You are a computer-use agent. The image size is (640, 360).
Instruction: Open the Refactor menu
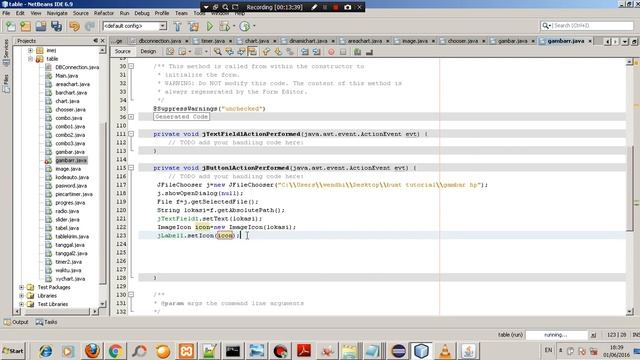tap(104, 13)
